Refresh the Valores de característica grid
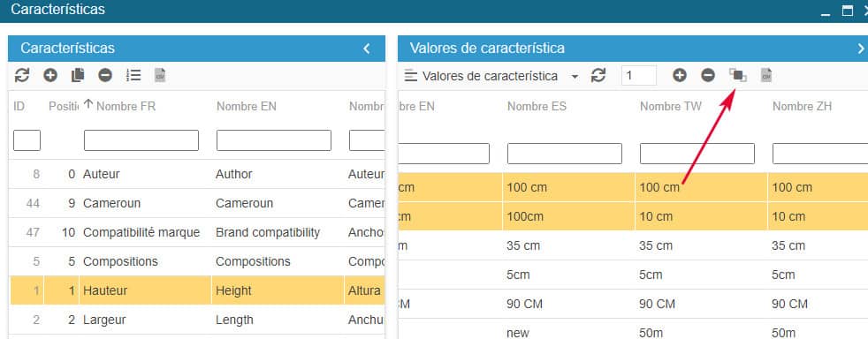Image resolution: width=868 pixels, height=339 pixels. [598, 75]
